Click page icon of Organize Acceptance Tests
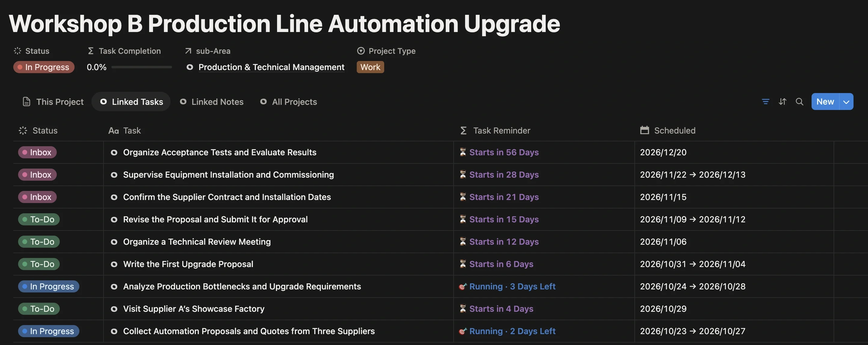This screenshot has width=868, height=345. [x=114, y=153]
